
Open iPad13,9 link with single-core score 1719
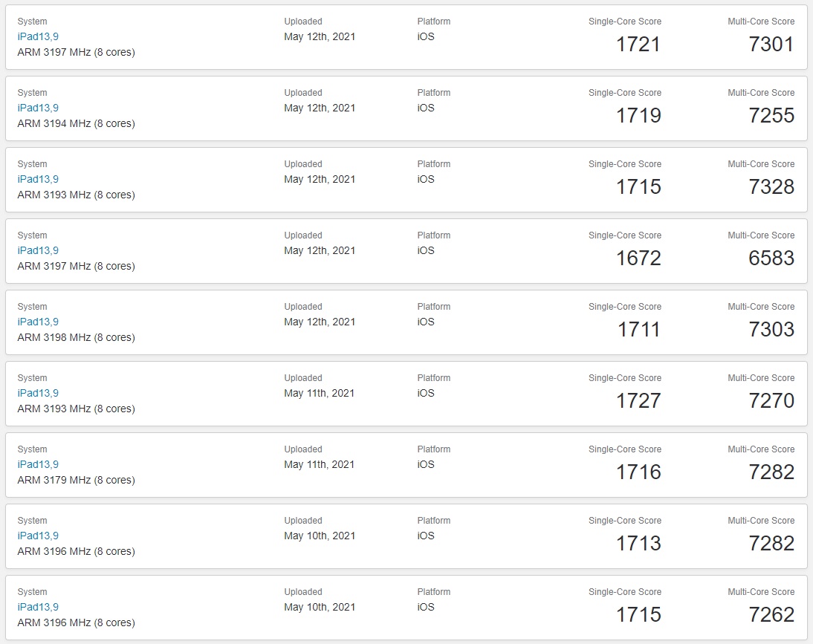(38, 108)
